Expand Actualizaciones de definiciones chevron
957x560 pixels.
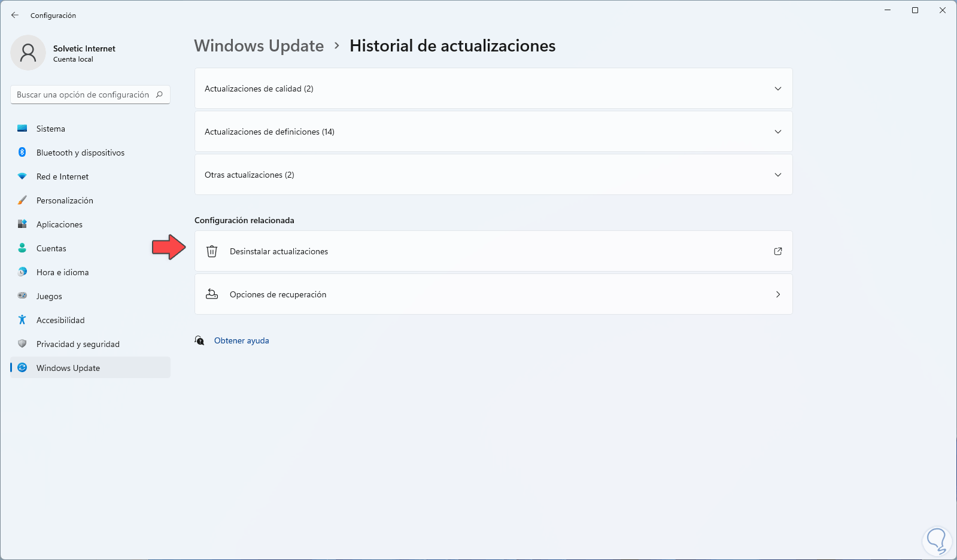pyautogui.click(x=778, y=132)
